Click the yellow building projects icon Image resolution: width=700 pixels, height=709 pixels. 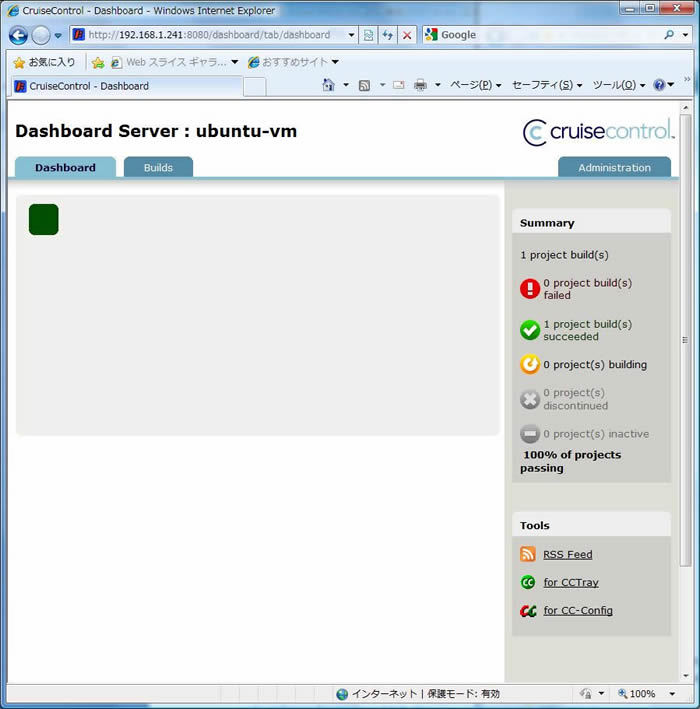tap(530, 365)
